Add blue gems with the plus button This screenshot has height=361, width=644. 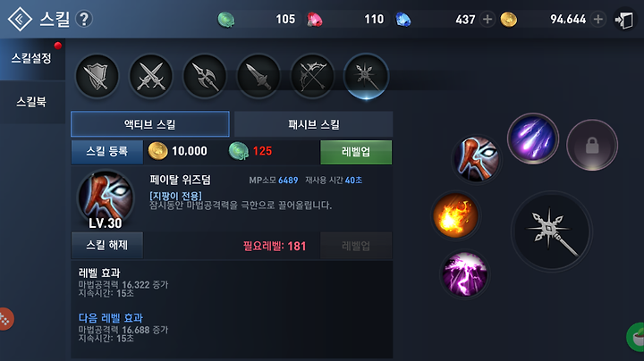tap(487, 20)
